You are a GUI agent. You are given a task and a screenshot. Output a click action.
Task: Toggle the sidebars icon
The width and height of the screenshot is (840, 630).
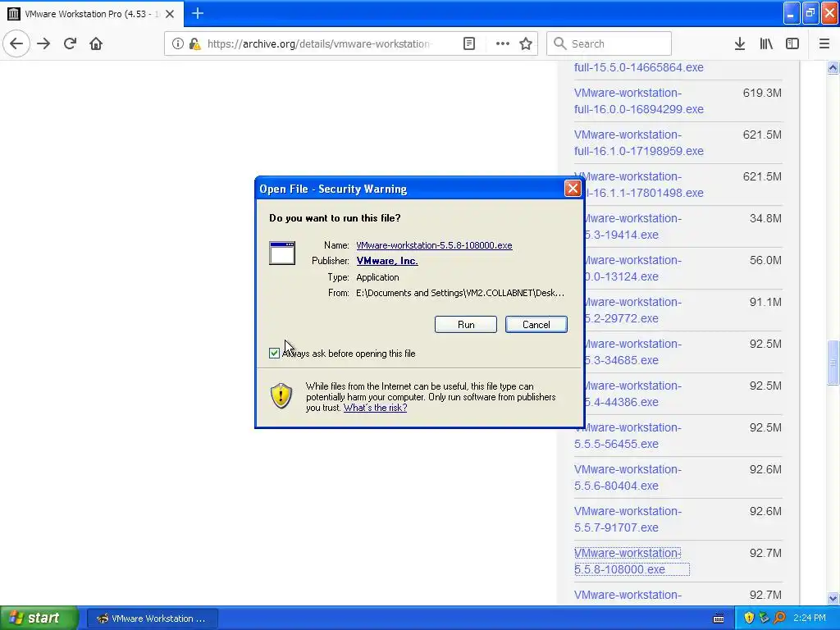[x=792, y=43]
